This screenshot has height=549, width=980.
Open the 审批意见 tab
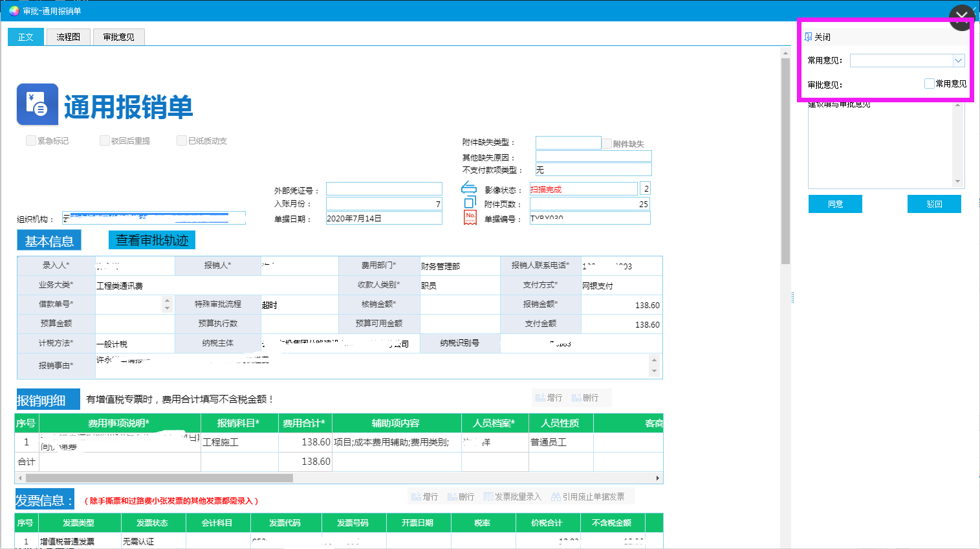pos(118,37)
